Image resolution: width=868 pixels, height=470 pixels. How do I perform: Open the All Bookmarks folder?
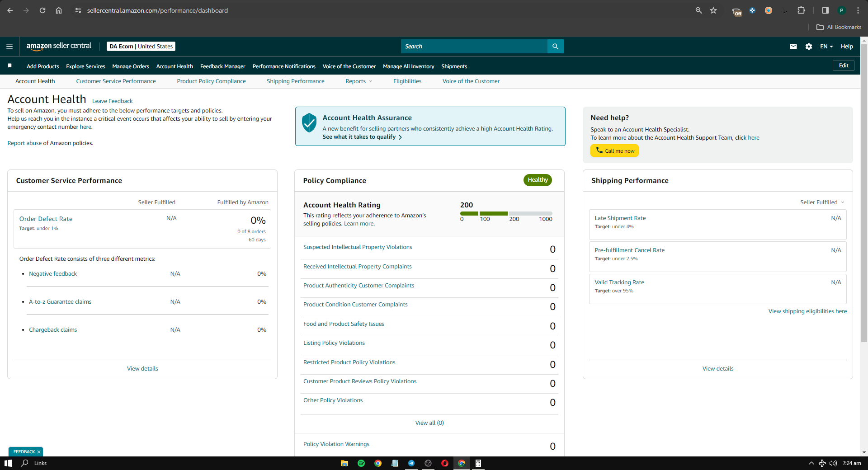click(x=839, y=27)
